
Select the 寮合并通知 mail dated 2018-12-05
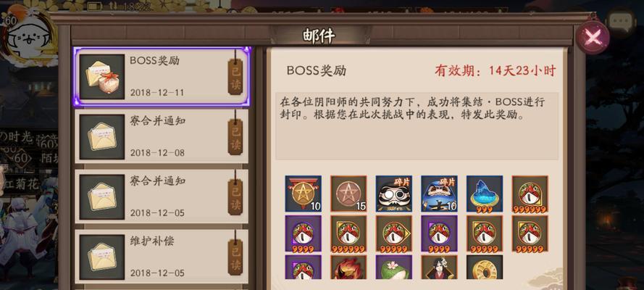[162, 196]
